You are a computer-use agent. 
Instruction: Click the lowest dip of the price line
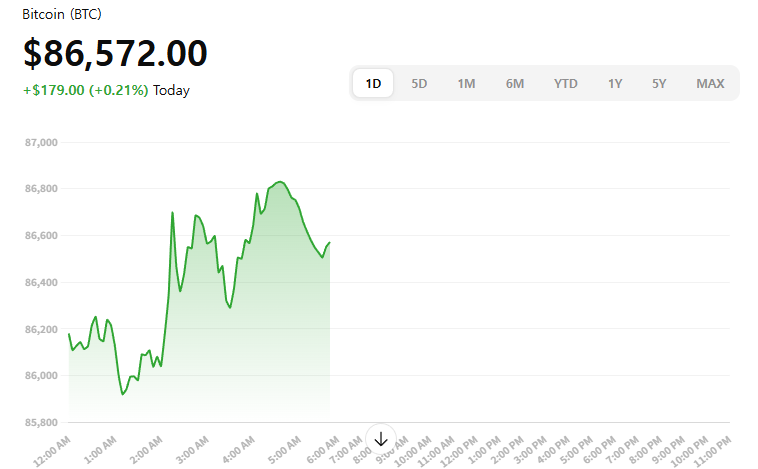[x=122, y=394]
